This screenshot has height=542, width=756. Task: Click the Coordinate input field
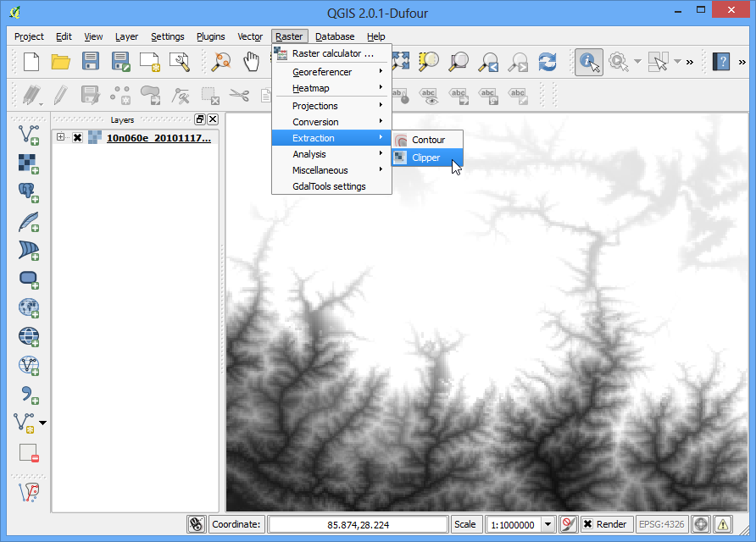(359, 525)
